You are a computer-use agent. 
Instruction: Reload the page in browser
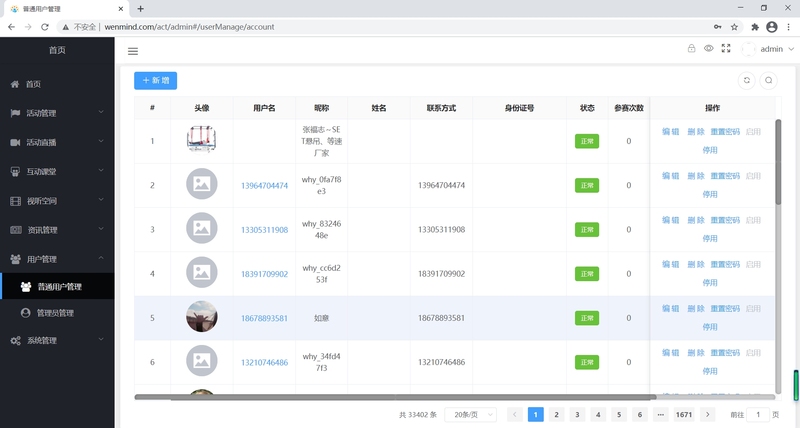45,27
